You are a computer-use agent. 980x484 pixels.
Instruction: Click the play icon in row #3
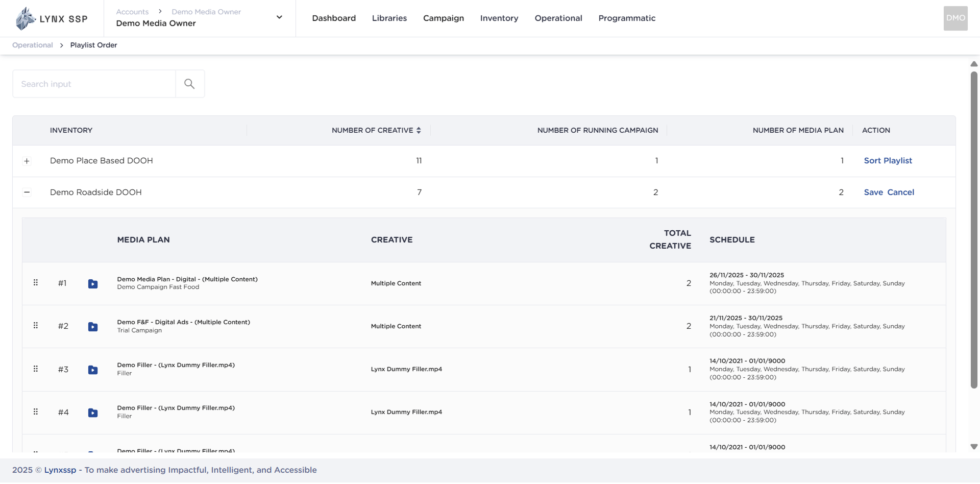93,370
